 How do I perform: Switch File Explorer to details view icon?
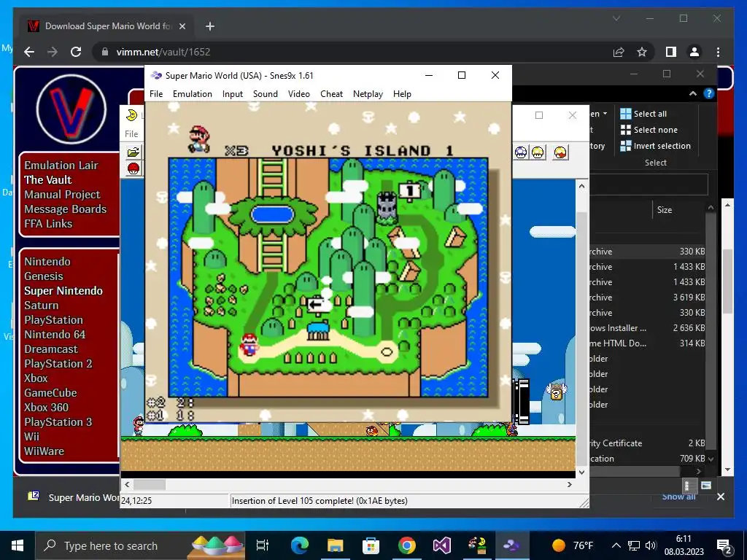687,486
